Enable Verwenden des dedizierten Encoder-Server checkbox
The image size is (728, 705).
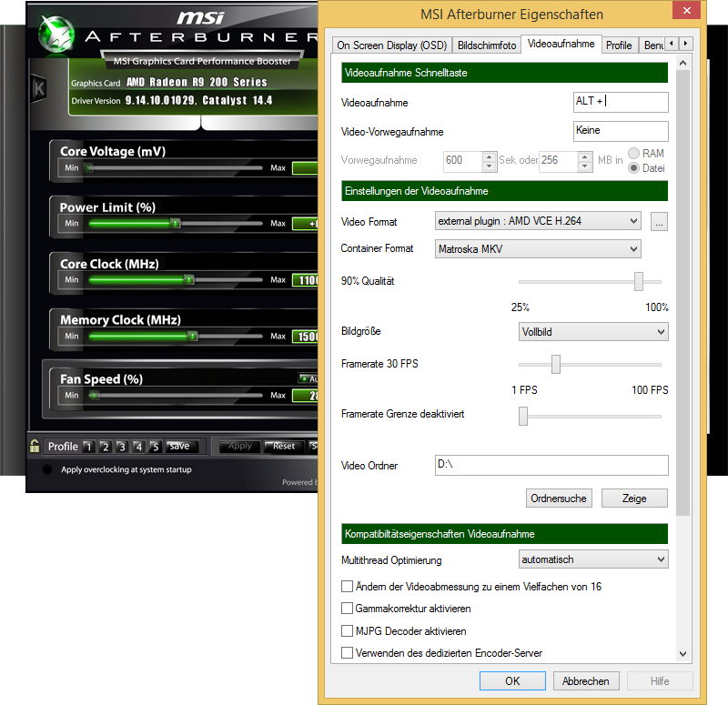pyautogui.click(x=347, y=653)
